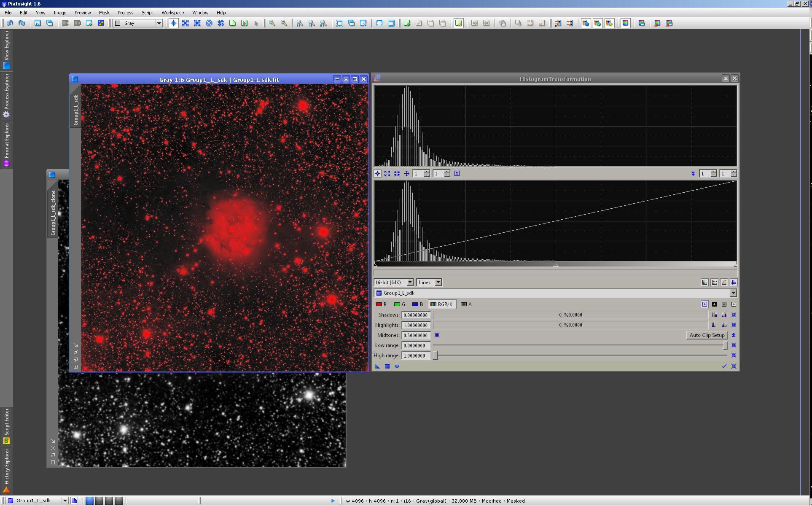Screen dimensions: 812x506
Task: Select the RGB/K combined channel
Action: [441, 304]
